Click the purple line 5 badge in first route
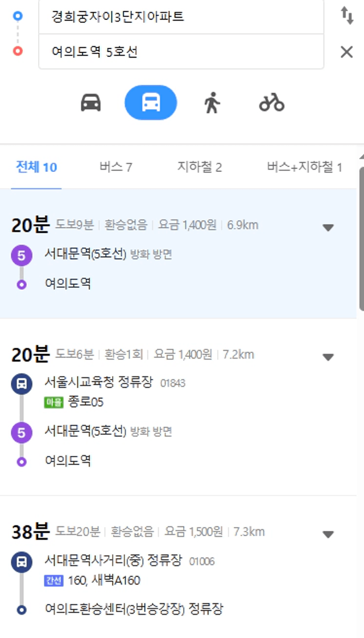Image resolution: width=364 pixels, height=638 pixels. [x=22, y=256]
